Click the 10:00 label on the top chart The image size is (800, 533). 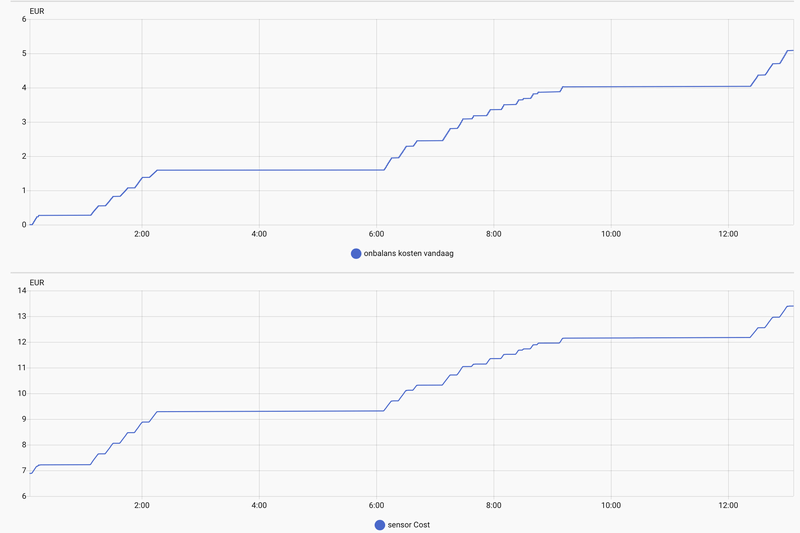tap(611, 234)
